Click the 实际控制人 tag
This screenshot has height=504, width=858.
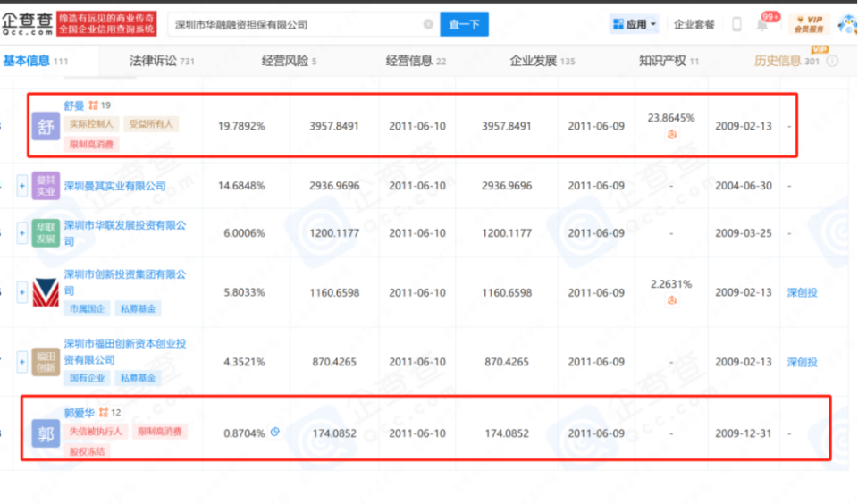click(x=91, y=123)
